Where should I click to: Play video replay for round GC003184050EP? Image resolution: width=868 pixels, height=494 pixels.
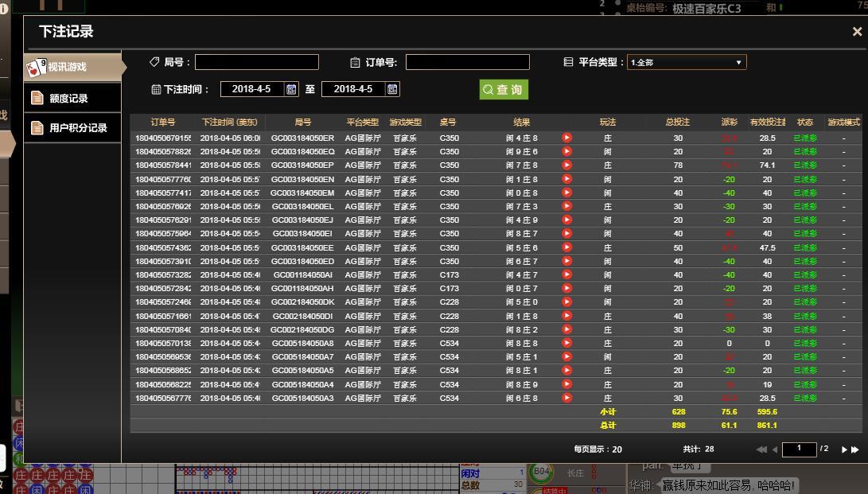click(566, 165)
